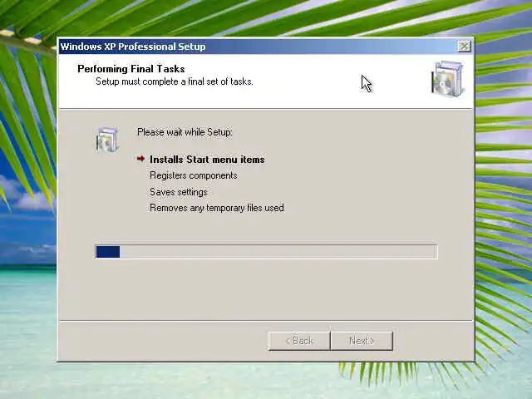This screenshot has height=399, width=532.
Task: Click the 'Please wait while Setup:' label
Action: pos(185,132)
